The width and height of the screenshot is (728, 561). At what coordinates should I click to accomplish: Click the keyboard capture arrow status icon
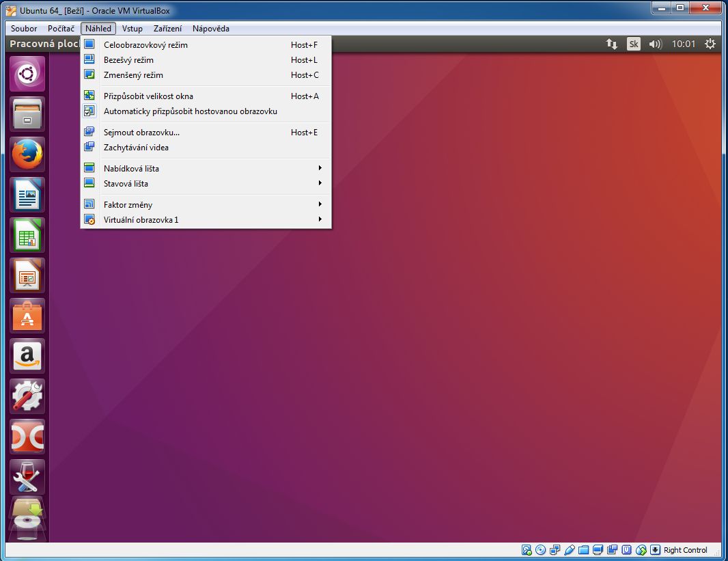pos(655,550)
